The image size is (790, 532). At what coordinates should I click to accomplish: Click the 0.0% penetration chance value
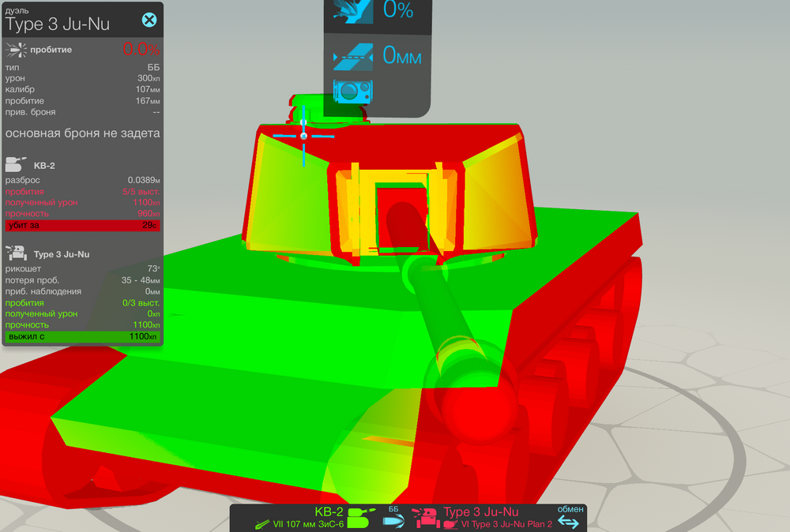141,49
